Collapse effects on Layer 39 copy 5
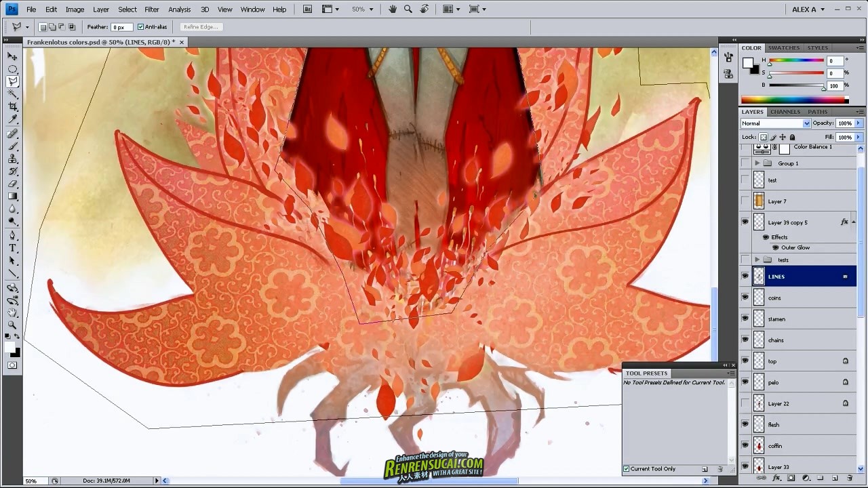 coord(853,222)
